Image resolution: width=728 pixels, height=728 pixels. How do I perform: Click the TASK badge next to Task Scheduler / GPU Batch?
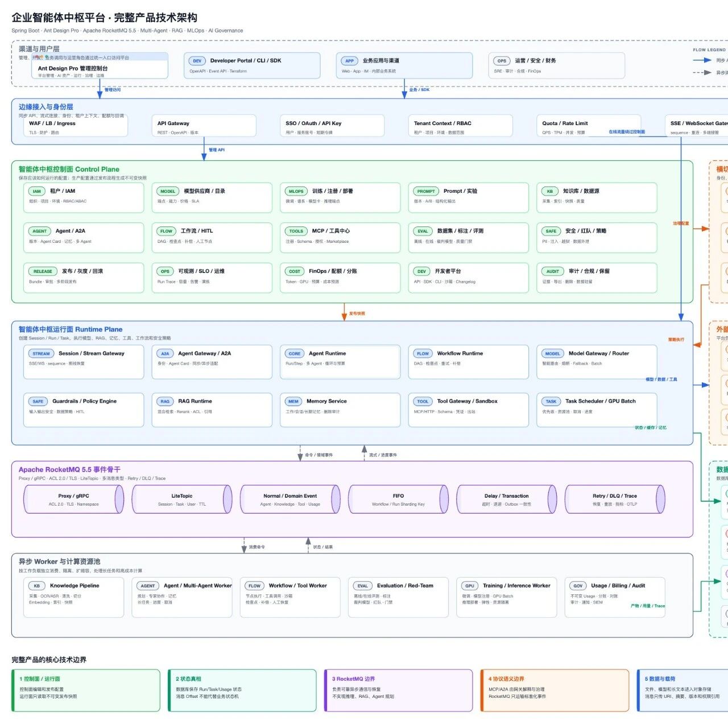tap(551, 402)
